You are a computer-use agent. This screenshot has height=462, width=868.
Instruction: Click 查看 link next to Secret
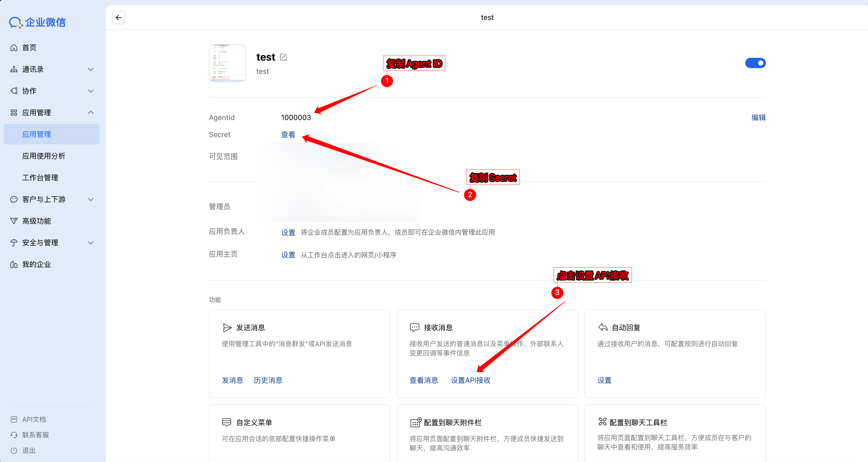tap(288, 134)
